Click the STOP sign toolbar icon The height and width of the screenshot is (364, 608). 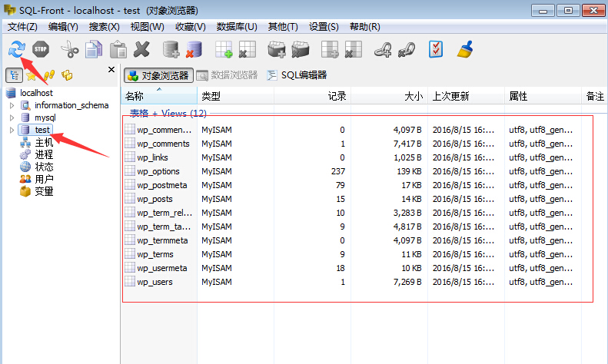(41, 49)
